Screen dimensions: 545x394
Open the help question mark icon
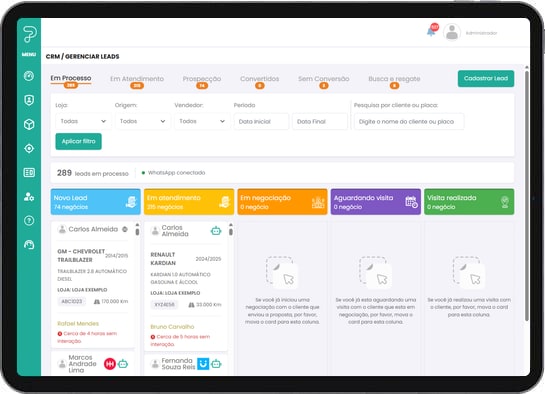(x=29, y=221)
